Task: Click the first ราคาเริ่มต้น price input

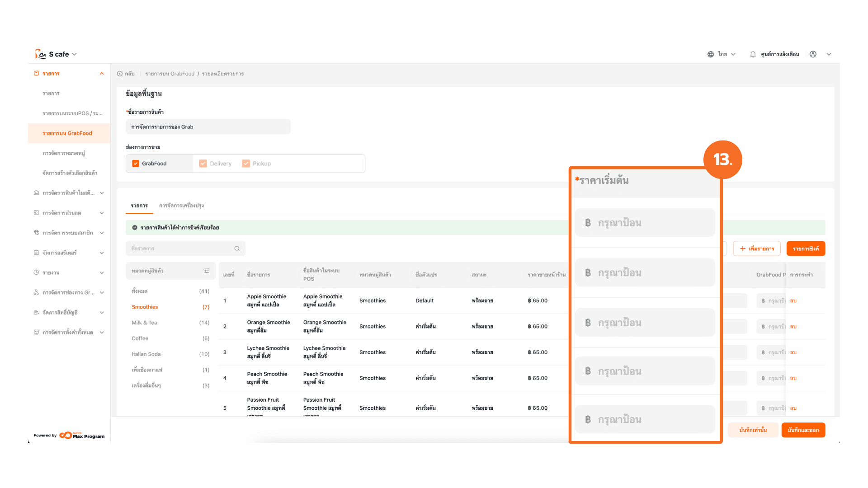Action: pyautogui.click(x=645, y=223)
